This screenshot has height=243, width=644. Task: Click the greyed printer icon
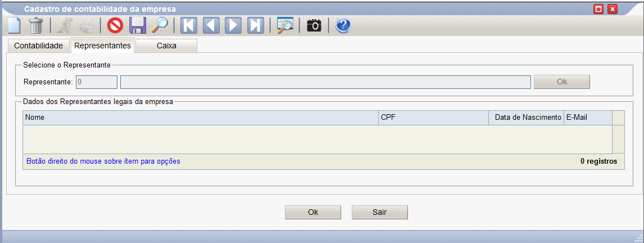(88, 26)
